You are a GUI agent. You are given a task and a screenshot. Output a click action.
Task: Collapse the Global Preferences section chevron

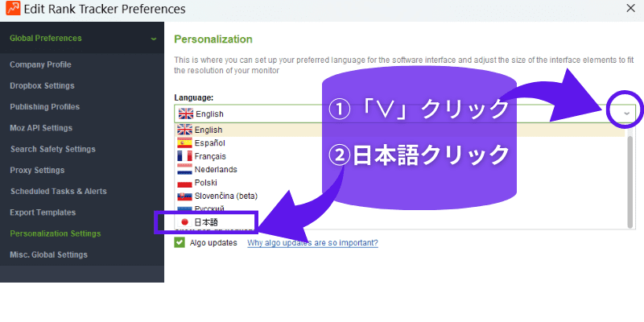pos(153,39)
